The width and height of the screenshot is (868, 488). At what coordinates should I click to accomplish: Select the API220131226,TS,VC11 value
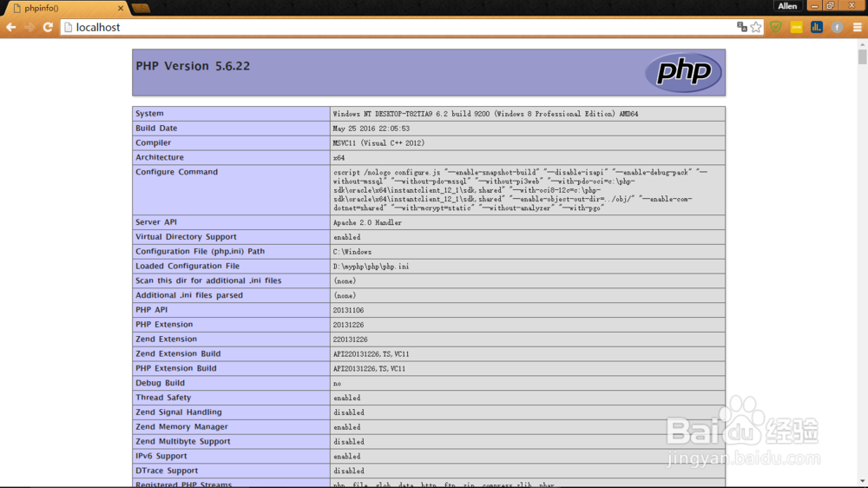pyautogui.click(x=371, y=354)
